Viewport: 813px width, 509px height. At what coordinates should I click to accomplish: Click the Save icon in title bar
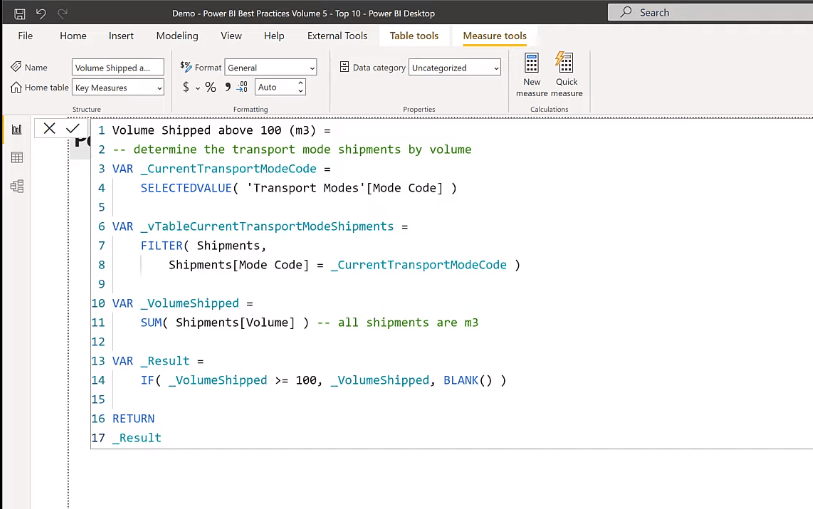20,13
